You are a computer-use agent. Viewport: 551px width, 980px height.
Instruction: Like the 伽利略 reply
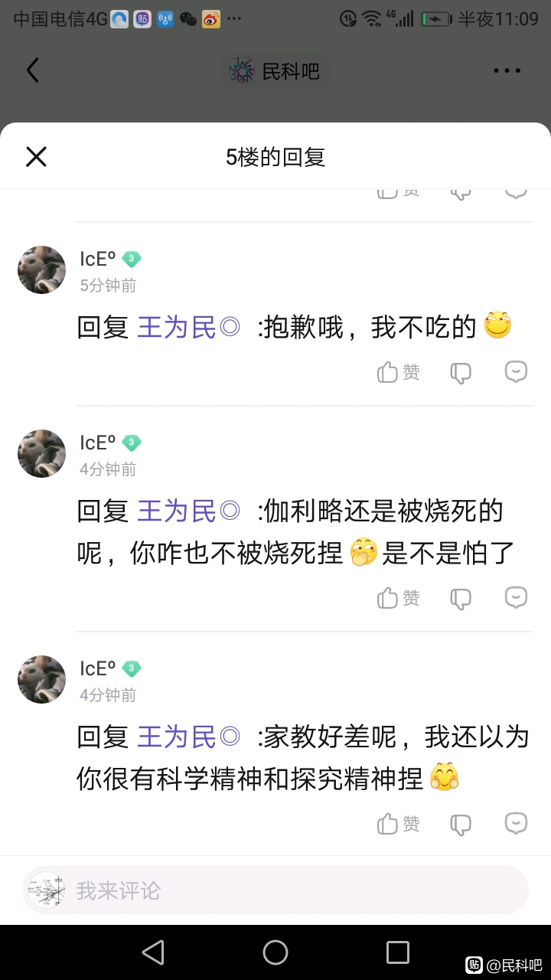399,598
